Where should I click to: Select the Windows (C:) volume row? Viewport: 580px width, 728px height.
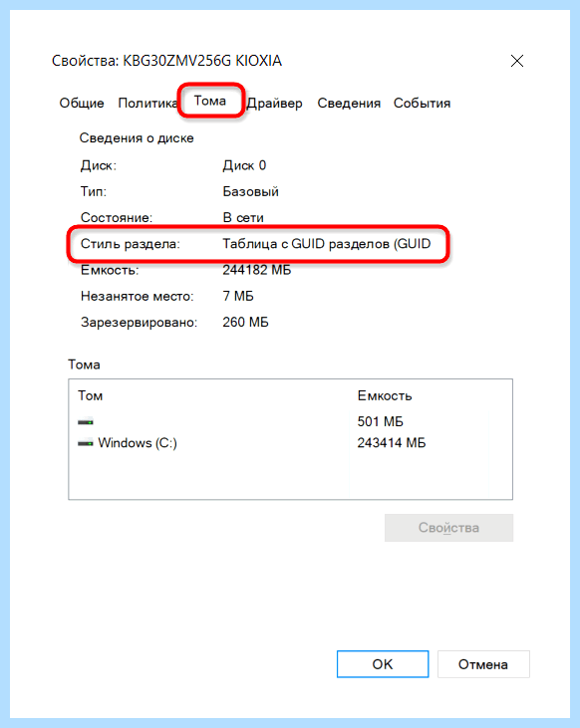pos(290,443)
